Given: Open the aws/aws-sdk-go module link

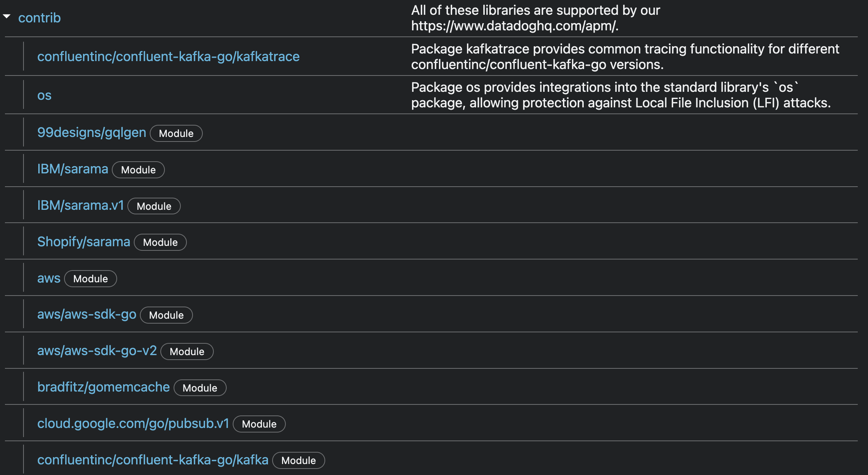Looking at the screenshot, I should pyautogui.click(x=87, y=315).
